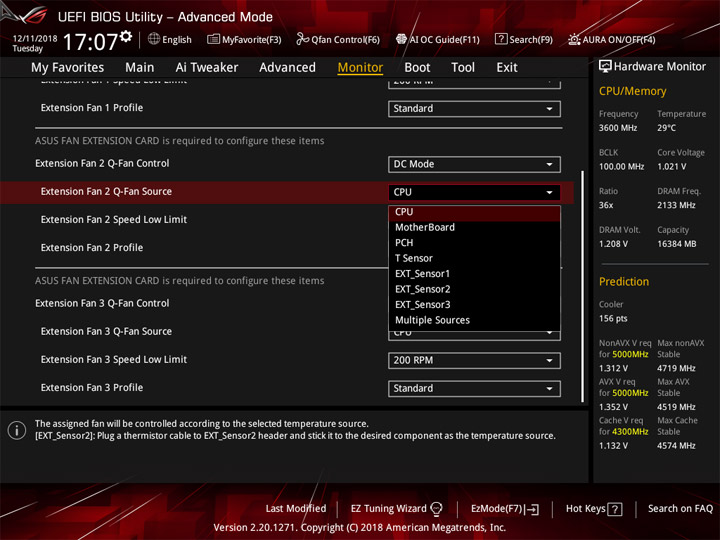Click the 29°C temperature value
Screen dimensions: 720x540
pyautogui.click(x=666, y=128)
